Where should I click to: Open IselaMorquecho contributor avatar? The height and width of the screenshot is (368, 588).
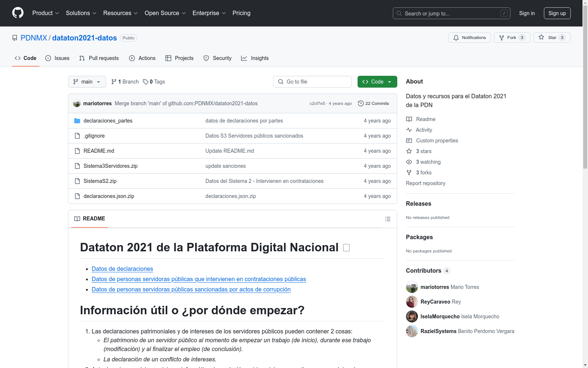(412, 316)
